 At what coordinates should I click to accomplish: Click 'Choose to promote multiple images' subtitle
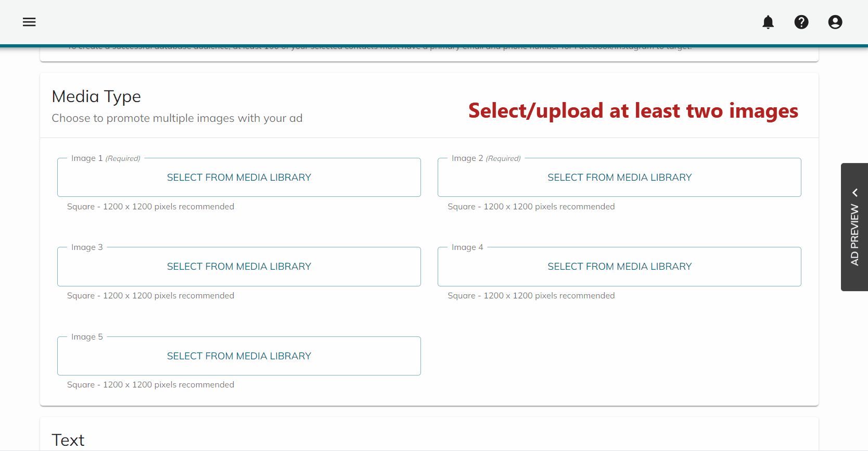(177, 118)
